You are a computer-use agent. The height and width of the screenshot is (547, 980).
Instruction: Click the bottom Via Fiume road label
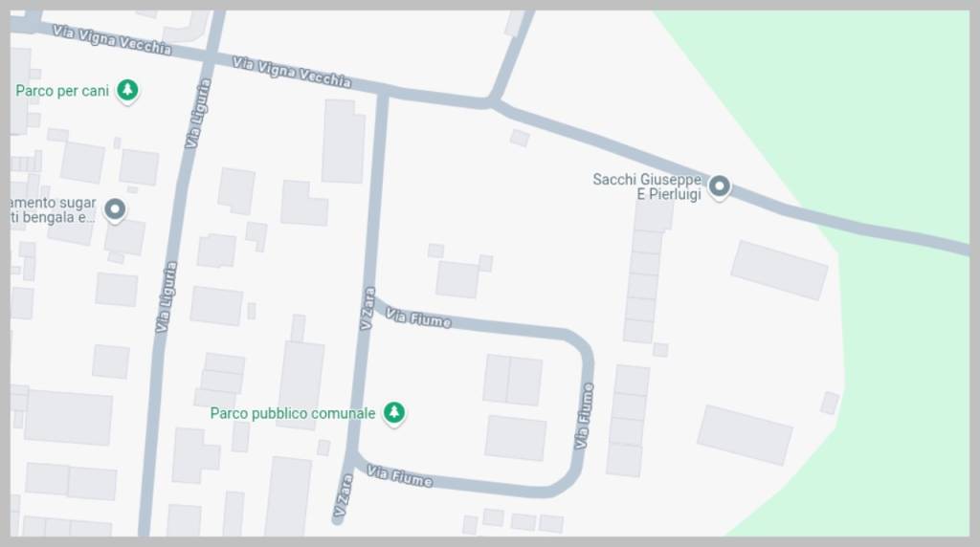pos(399,476)
